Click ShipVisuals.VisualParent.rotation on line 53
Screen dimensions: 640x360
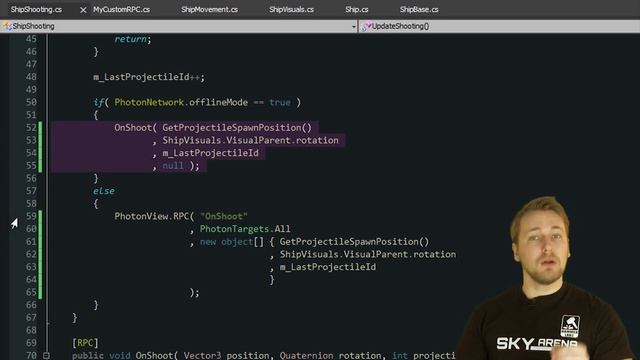click(250, 140)
